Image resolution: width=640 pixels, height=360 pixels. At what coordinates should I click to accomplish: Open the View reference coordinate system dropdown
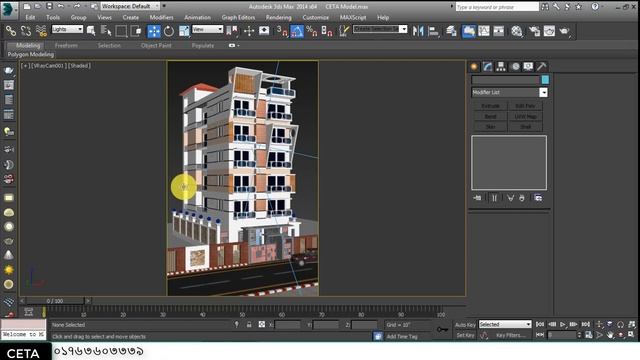click(208, 29)
